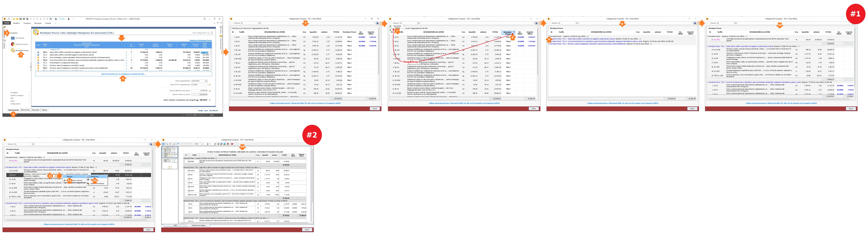This screenshot has height=234, width=868.
Task: Click the Disattiva la Revisione Prezzi link
Action: pyautogui.click(x=200, y=40)
